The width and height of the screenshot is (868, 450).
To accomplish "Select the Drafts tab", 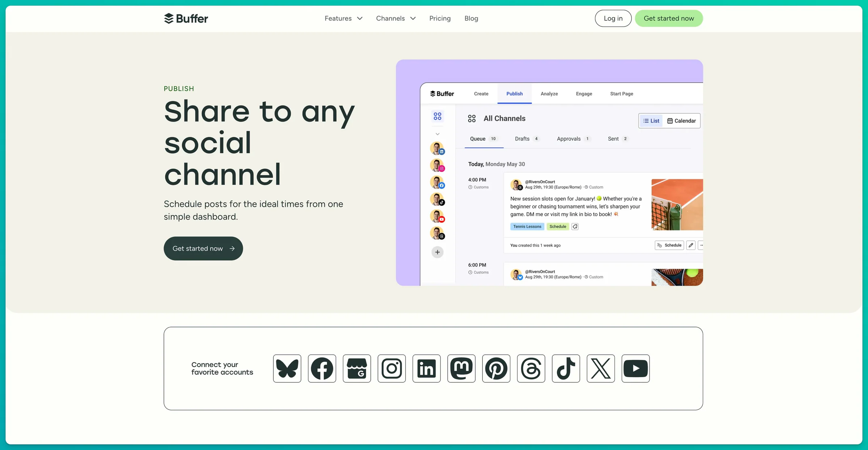I will pyautogui.click(x=527, y=139).
